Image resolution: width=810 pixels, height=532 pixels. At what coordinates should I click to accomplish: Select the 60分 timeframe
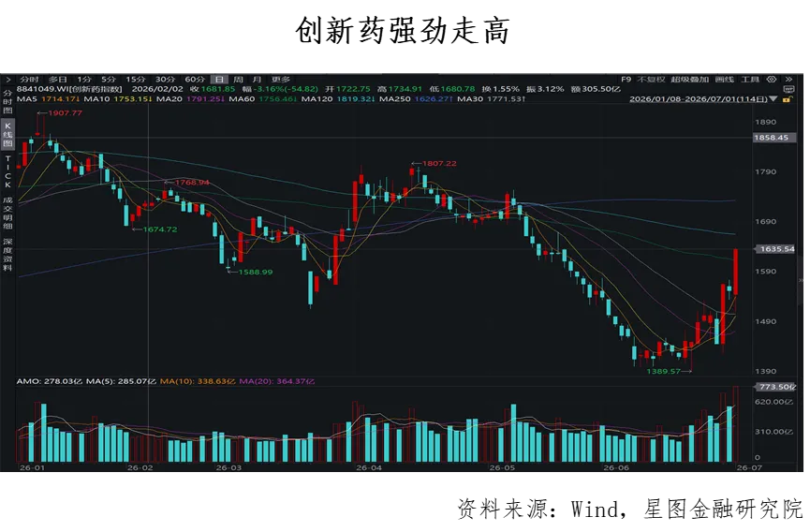point(195,79)
